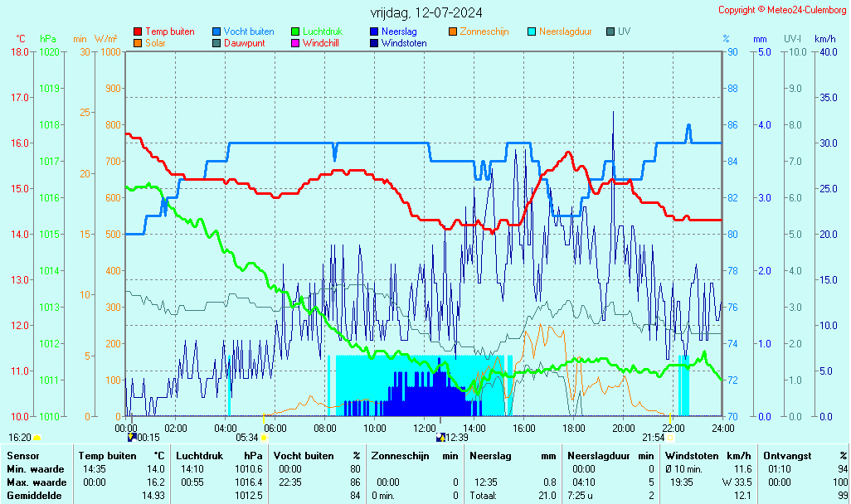Click the red Temp buiten legend swatch
The height and width of the screenshot is (504, 851).
(x=138, y=31)
